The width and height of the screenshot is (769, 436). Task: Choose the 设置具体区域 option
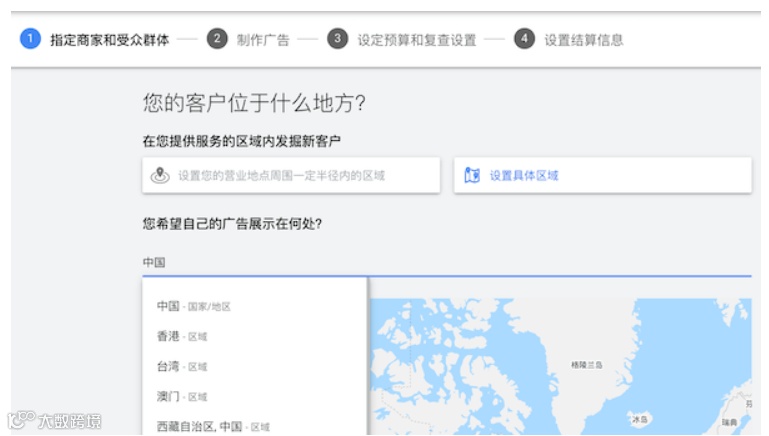click(x=603, y=175)
